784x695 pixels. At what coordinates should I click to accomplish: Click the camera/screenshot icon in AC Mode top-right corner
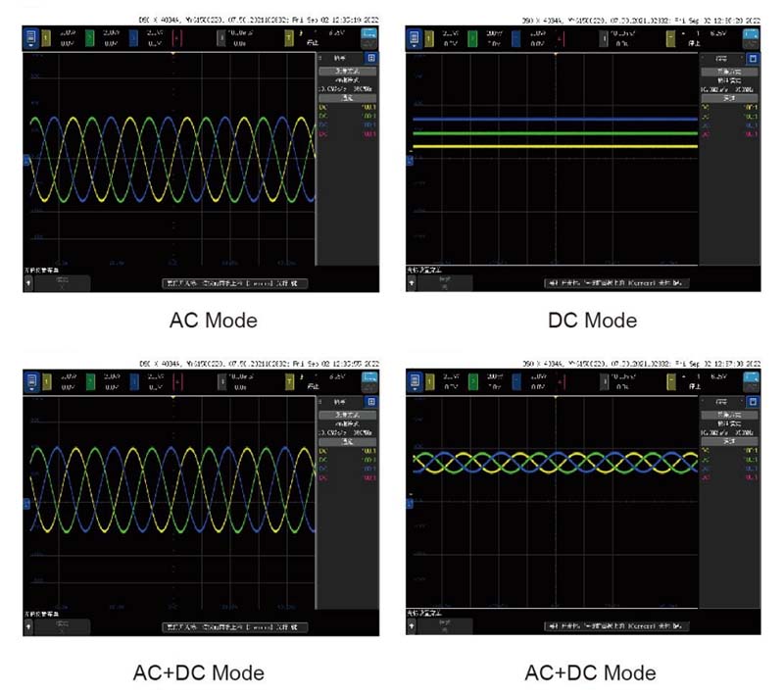[x=368, y=37]
